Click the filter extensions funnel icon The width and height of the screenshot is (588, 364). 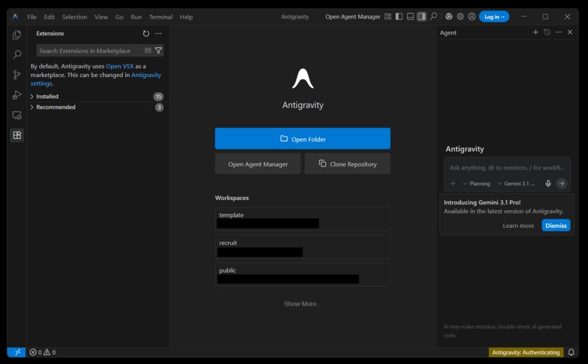coord(158,51)
